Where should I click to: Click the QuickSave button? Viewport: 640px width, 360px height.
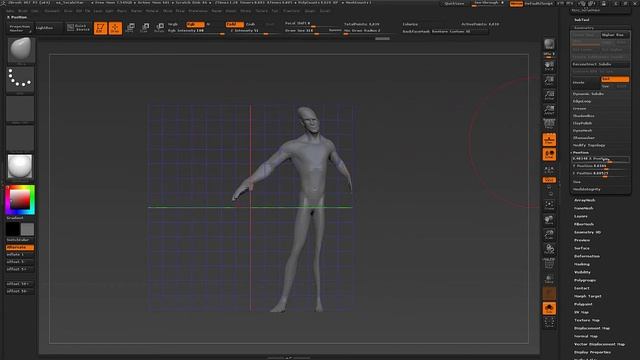(454, 4)
